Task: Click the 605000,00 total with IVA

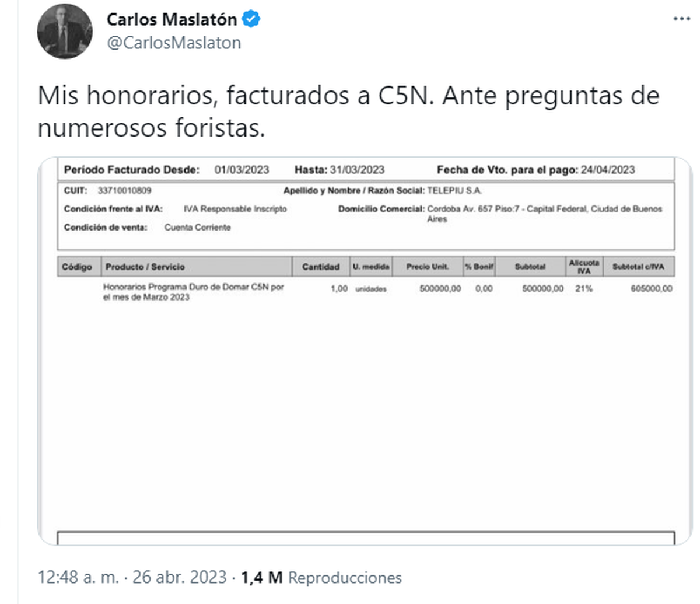Action: [x=651, y=288]
